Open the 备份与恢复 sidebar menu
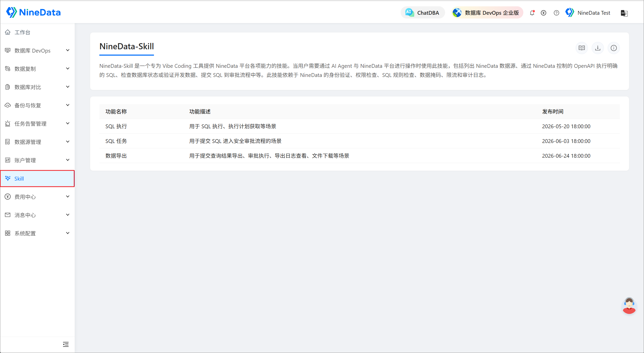644x353 pixels. [x=37, y=105]
